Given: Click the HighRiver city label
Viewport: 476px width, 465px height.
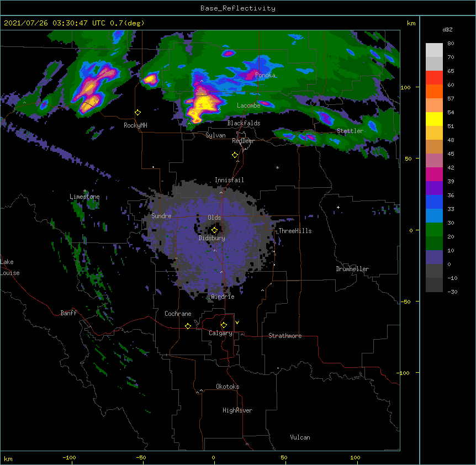Looking at the screenshot, I should click(237, 410).
